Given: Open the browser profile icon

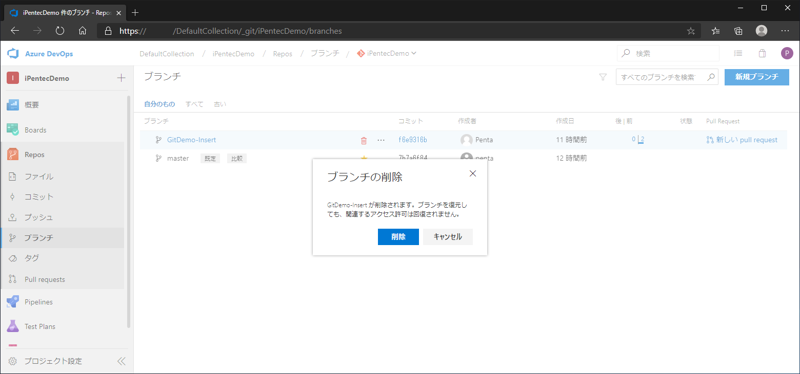Looking at the screenshot, I should tap(761, 31).
